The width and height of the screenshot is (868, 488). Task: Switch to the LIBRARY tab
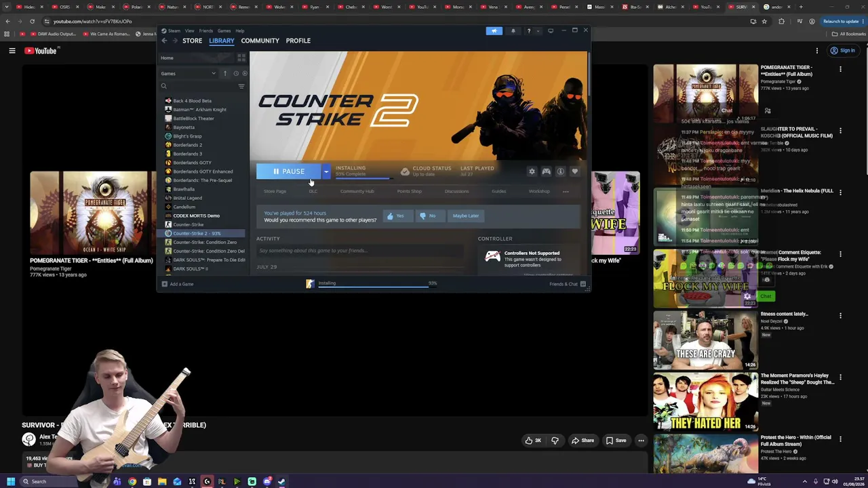coord(222,41)
